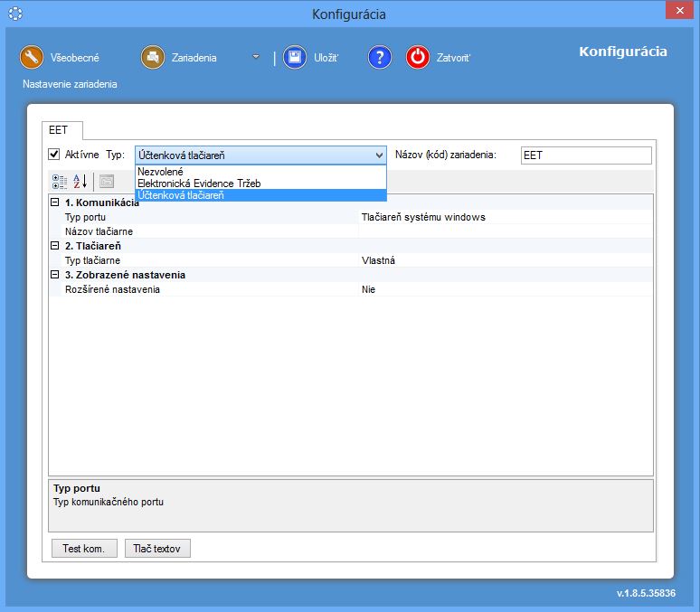Image resolution: width=700 pixels, height=612 pixels.
Task: Open the Zariadenia printer icon
Action: 152,57
